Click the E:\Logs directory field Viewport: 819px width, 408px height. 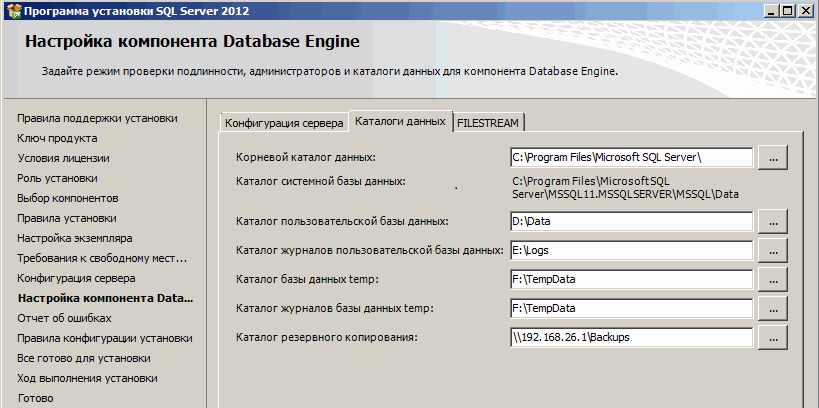pyautogui.click(x=632, y=251)
